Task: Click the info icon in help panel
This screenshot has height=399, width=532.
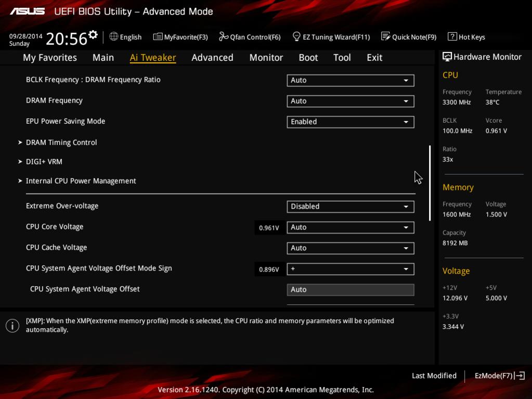Action: 12,326
